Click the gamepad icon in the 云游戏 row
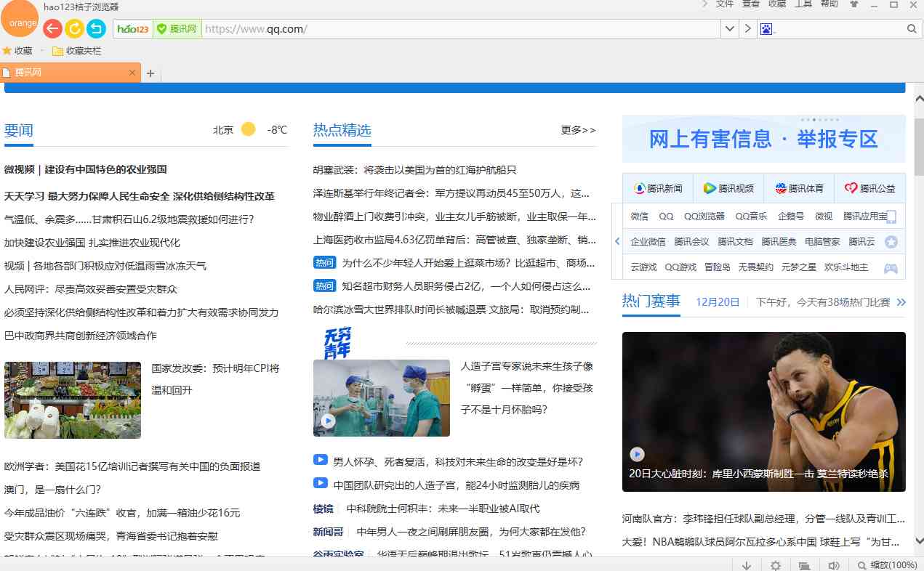Image resolution: width=924 pixels, height=571 pixels. [891, 267]
